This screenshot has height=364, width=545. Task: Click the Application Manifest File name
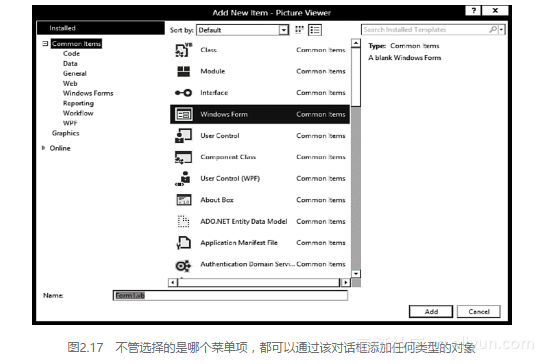239,243
